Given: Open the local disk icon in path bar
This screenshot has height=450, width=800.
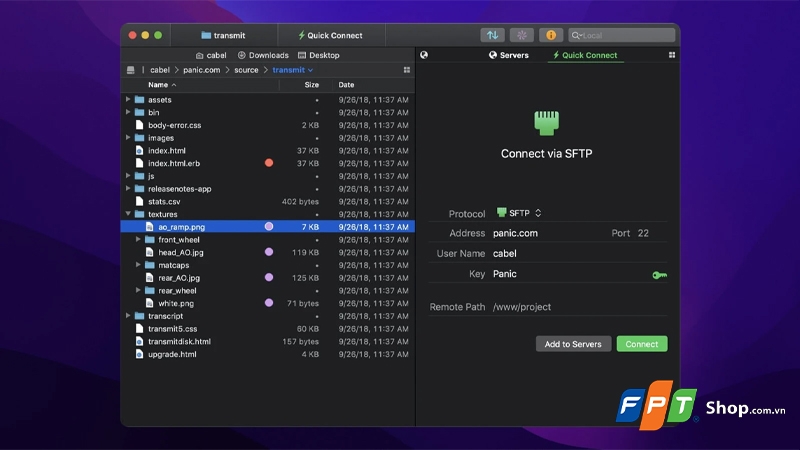Looking at the screenshot, I should (x=131, y=70).
